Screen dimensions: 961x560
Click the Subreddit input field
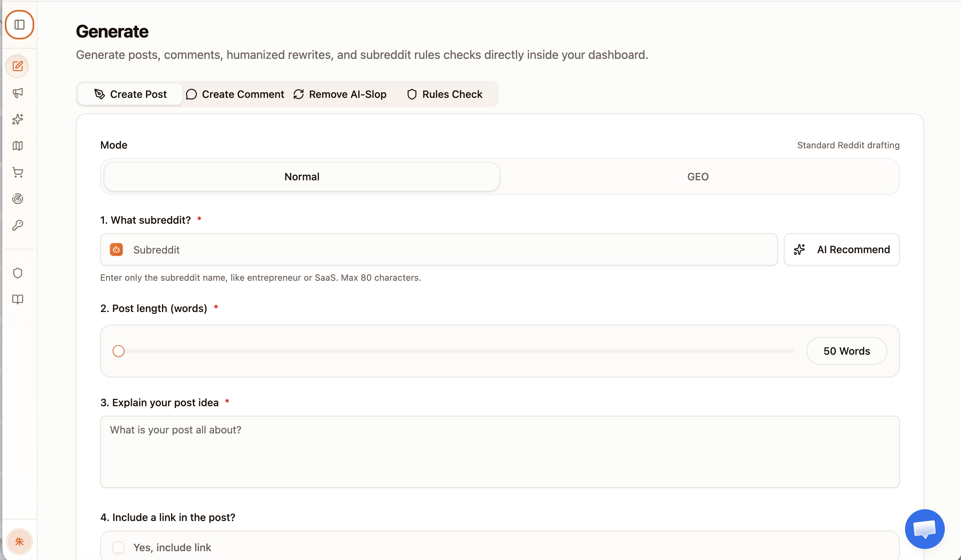(x=439, y=249)
